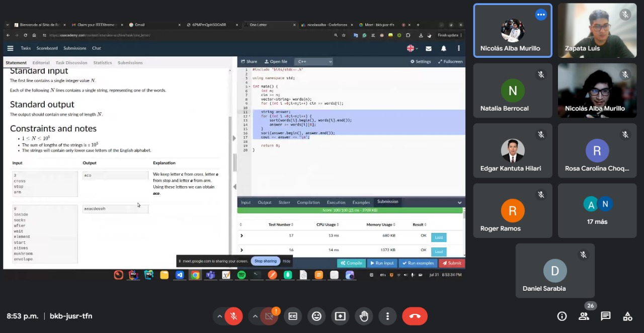This screenshot has height=333, width=644.
Task: Unmute the microphone in Meet
Action: [233, 316]
